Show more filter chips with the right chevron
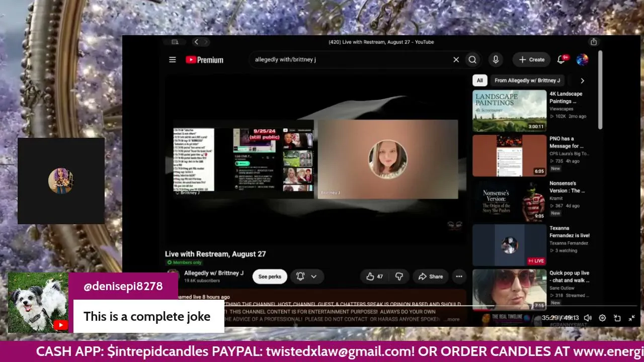The width and height of the screenshot is (644, 362). [582, 80]
